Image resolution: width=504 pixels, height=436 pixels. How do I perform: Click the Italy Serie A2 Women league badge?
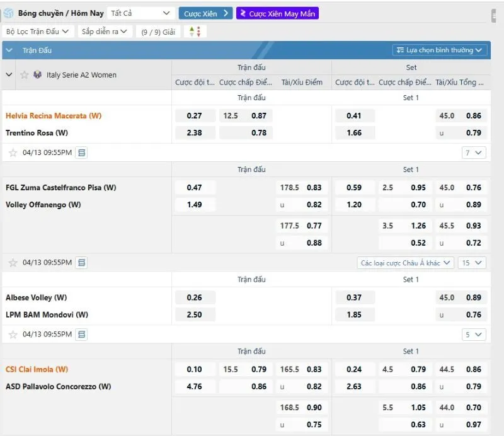pos(38,75)
